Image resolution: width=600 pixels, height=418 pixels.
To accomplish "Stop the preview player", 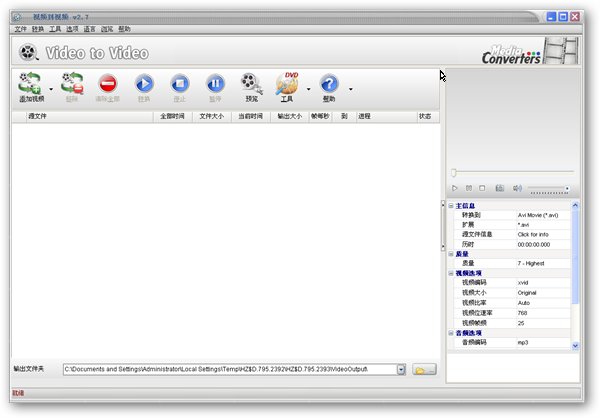I will [x=482, y=188].
